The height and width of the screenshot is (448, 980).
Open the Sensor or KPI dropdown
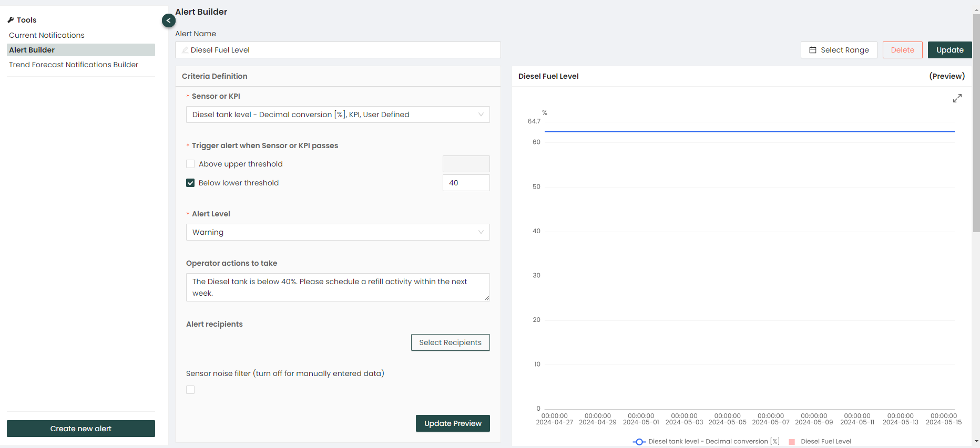point(338,114)
